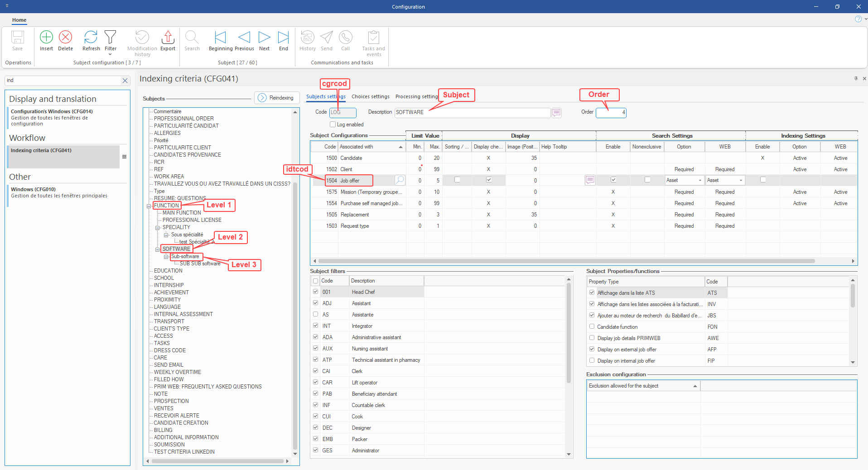Switch to the Choices settings tab
Image resolution: width=868 pixels, height=470 pixels.
(370, 96)
